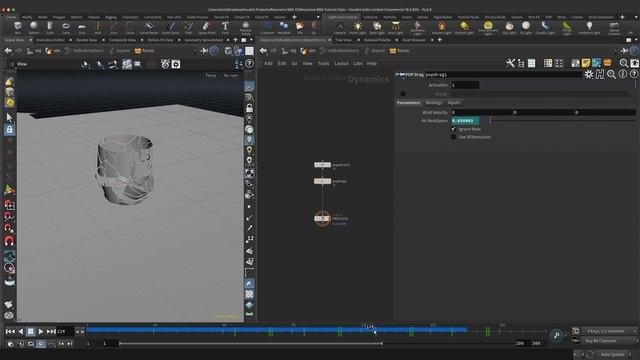This screenshot has height=360, width=640.
Task: Toggle real-time playback clock button
Action: pyautogui.click(x=41, y=344)
